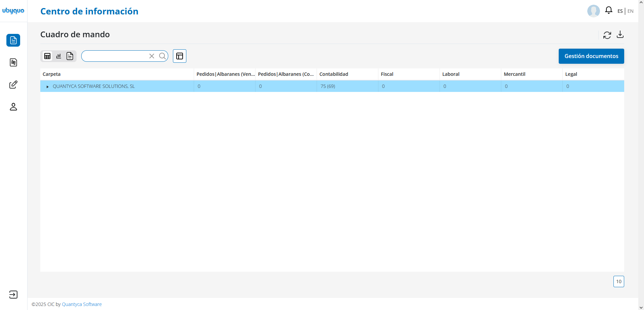Viewport: 644px width, 310px height.
Task: Click the magnifier search icon
Action: (x=163, y=56)
